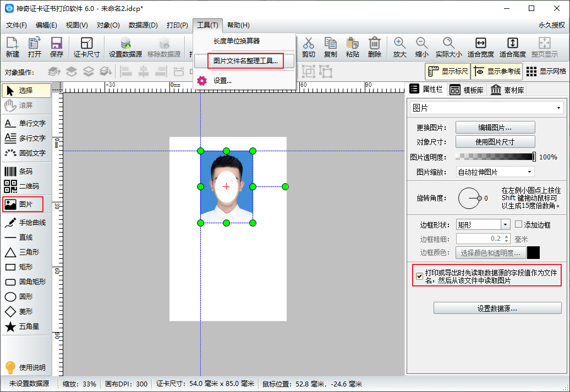Toggle show guide lines (显示参考线)

pos(496,71)
